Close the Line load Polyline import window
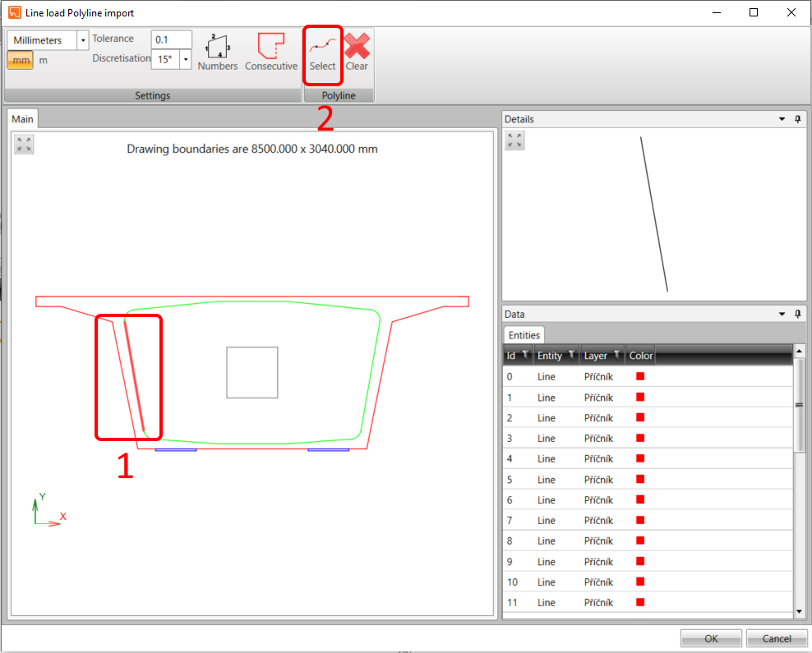812x653 pixels. tap(791, 12)
